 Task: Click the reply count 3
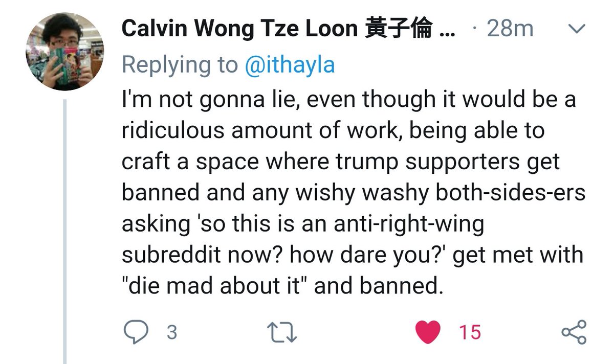click(x=172, y=333)
